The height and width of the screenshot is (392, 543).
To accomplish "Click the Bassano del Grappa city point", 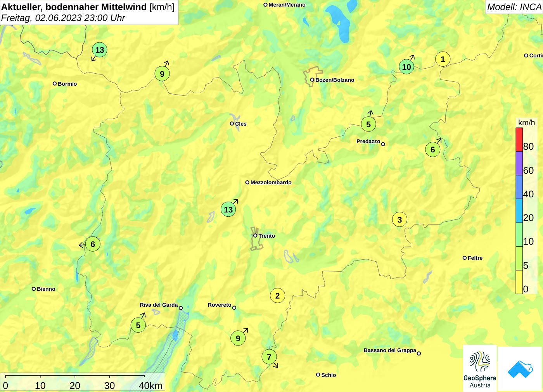I will click(x=419, y=353).
